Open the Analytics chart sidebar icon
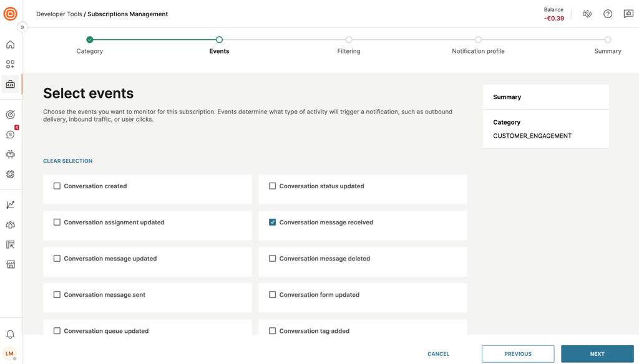This screenshot has width=639, height=364. coord(10,205)
